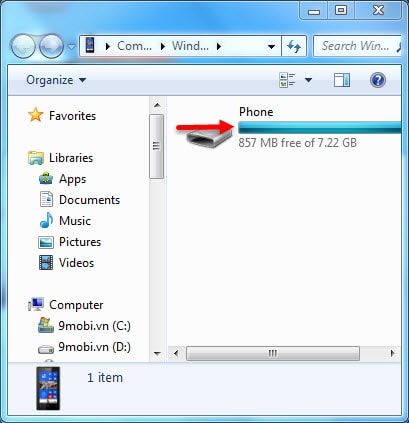Click the Apps library icon
409x423 pixels.
[x=46, y=179]
